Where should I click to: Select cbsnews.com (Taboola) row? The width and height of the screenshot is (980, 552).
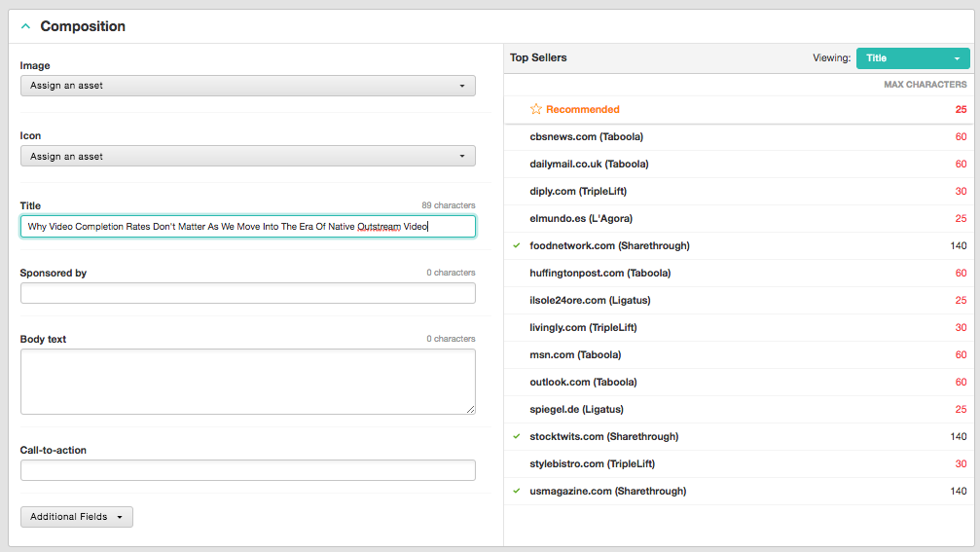[739, 137]
